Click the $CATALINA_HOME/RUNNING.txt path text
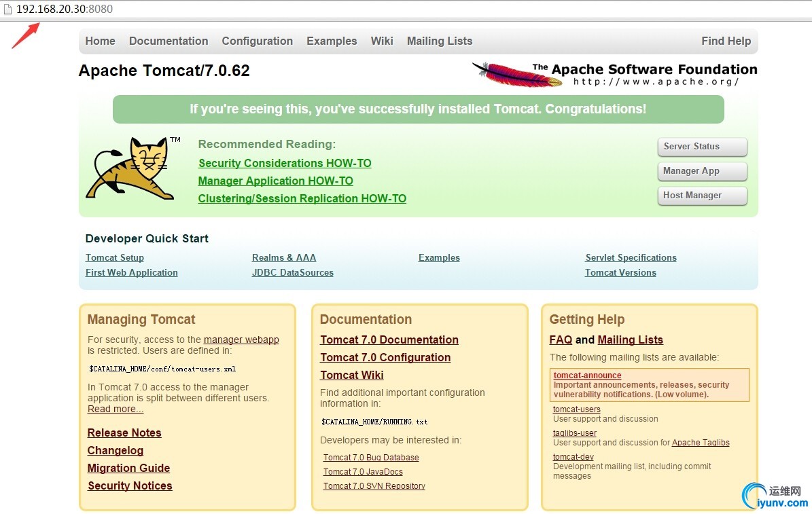This screenshot has width=812, height=514. coord(374,422)
